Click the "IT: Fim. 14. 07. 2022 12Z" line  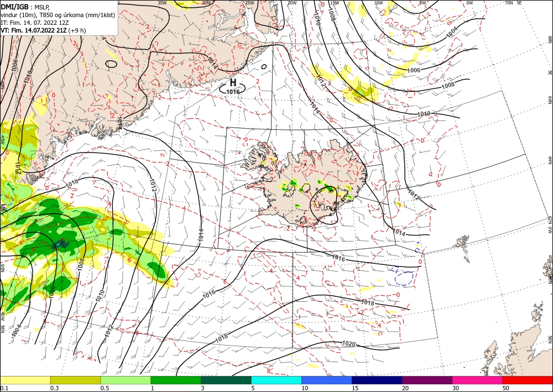pos(34,23)
